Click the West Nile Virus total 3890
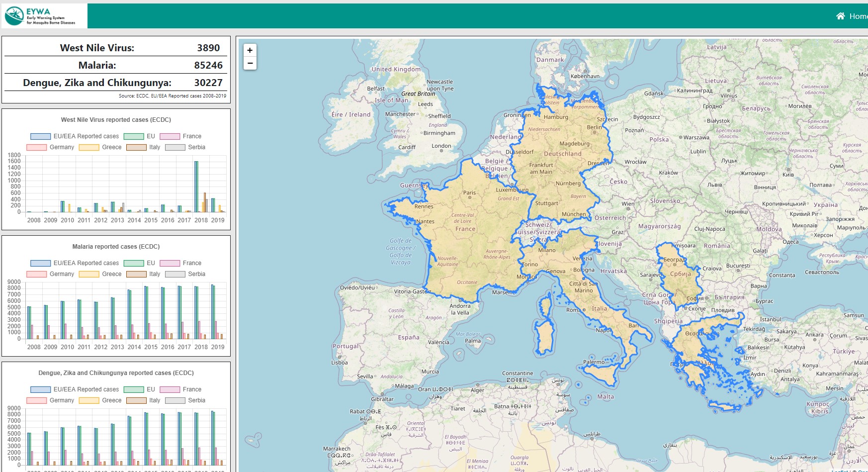The width and height of the screenshot is (868, 472). 208,48
